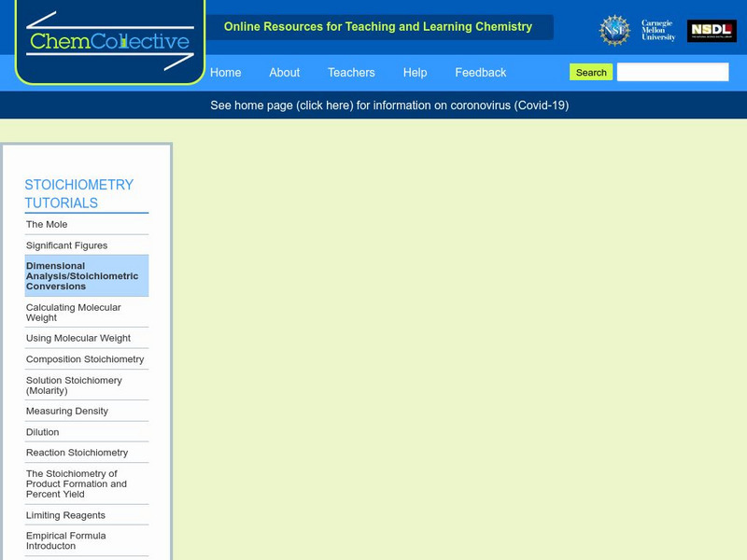Go to the Home menu item
Screen dimensions: 747x560
click(x=225, y=73)
